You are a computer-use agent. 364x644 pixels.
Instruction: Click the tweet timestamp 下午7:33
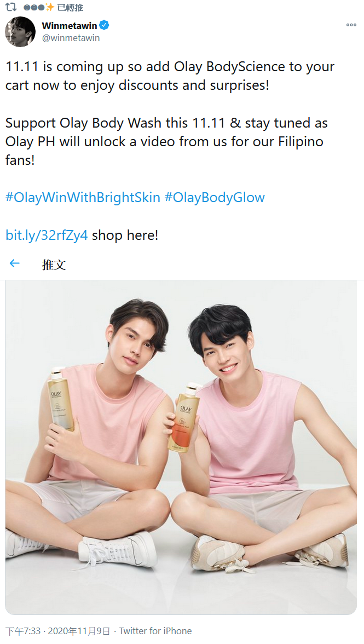(23, 631)
